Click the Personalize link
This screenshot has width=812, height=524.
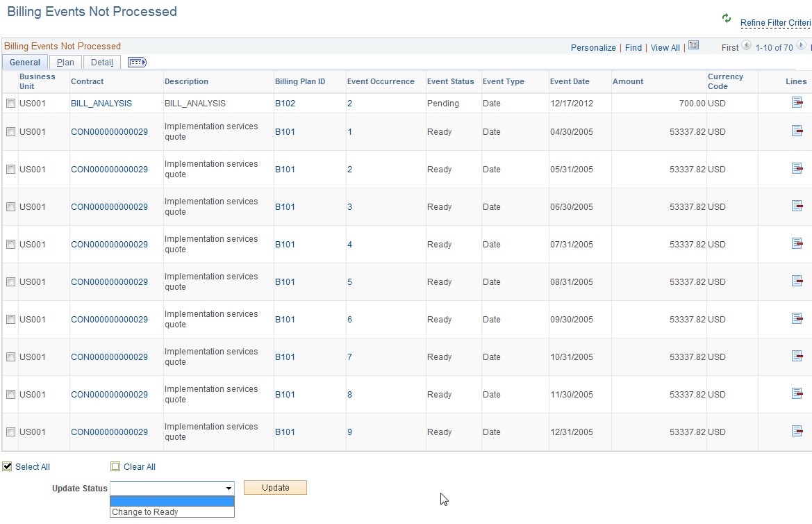coord(593,47)
